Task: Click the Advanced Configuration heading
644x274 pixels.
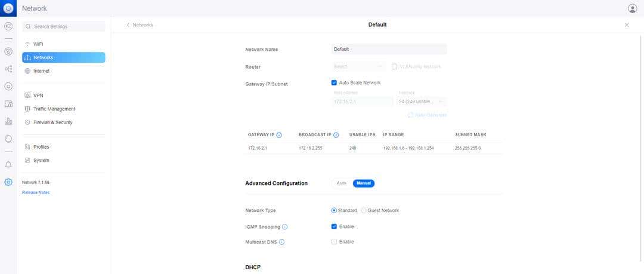Action: coord(277,183)
